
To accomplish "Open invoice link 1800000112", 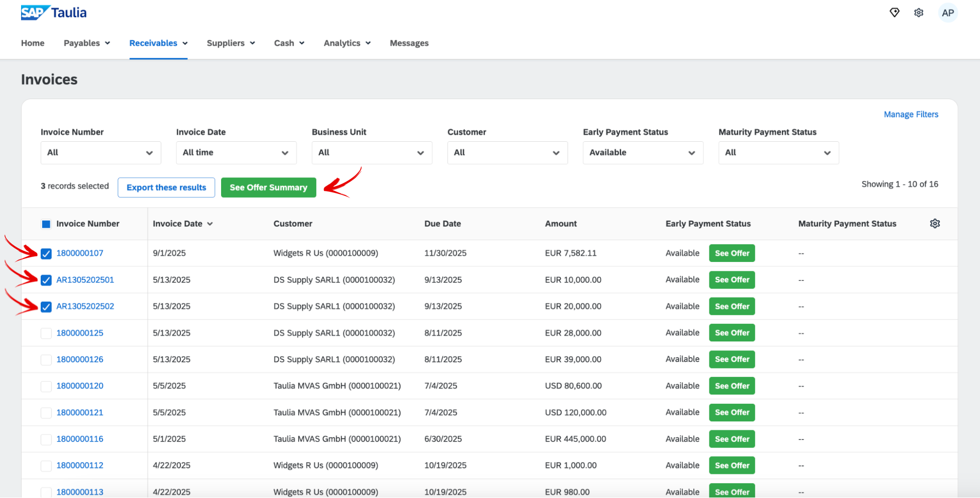I will coord(80,465).
